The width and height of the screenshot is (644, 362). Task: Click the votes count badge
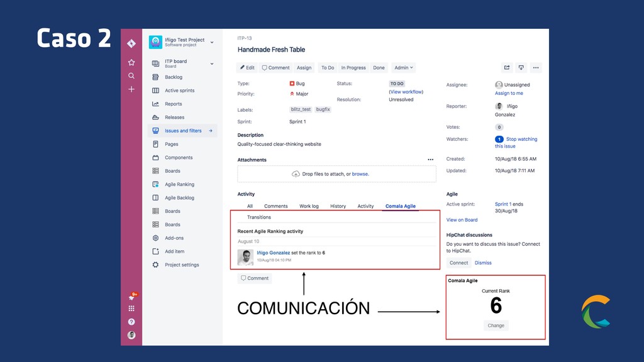pos(499,127)
